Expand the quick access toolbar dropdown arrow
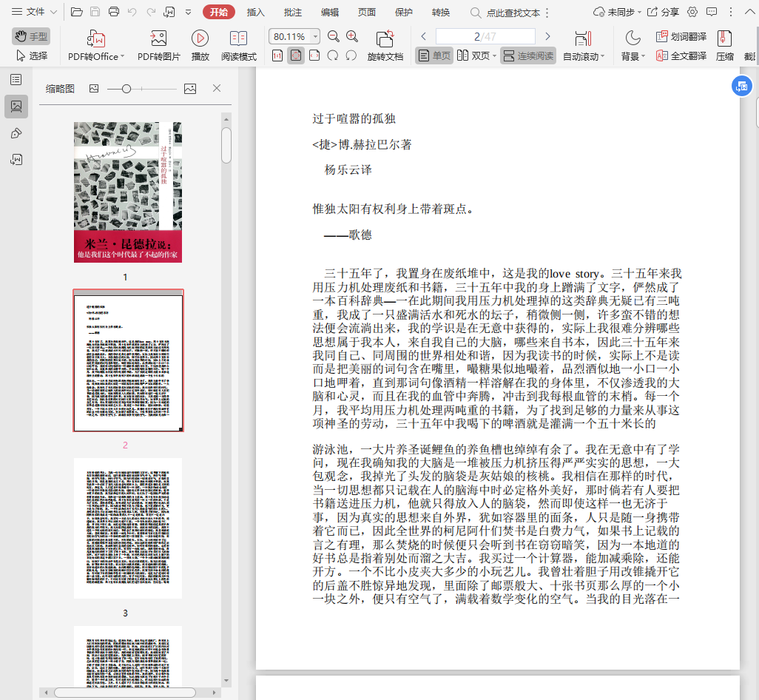Screen dimensions: 759x700 (x=189, y=12)
